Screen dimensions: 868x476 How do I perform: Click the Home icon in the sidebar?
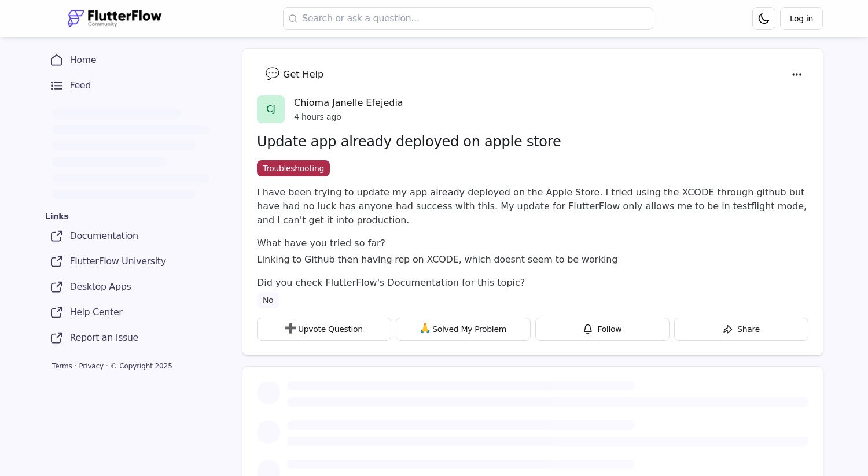point(56,60)
